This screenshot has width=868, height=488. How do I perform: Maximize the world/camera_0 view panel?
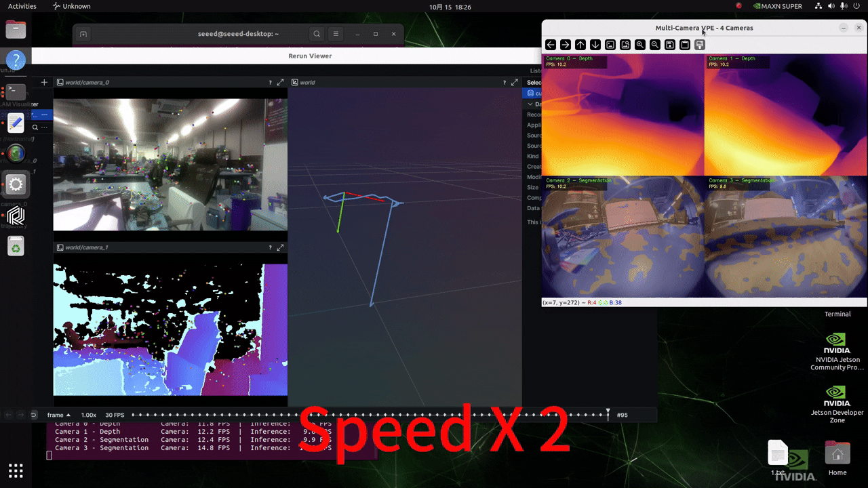click(281, 83)
